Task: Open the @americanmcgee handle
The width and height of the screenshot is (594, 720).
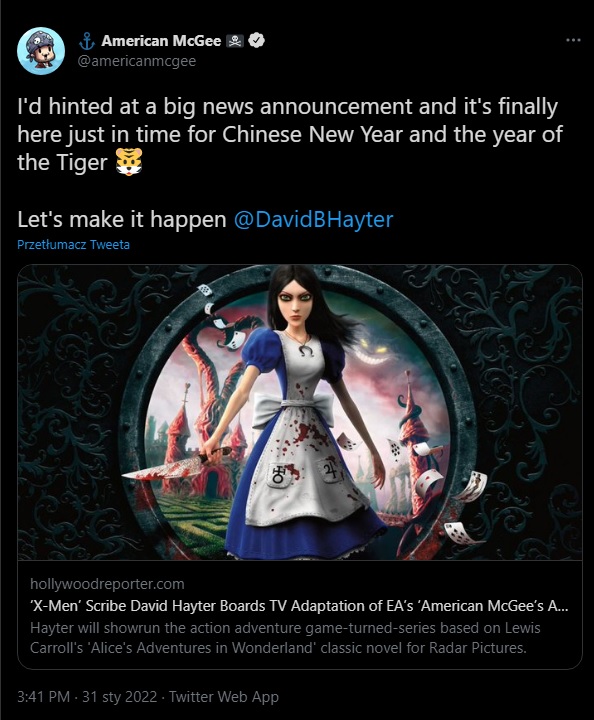Action: coord(137,61)
